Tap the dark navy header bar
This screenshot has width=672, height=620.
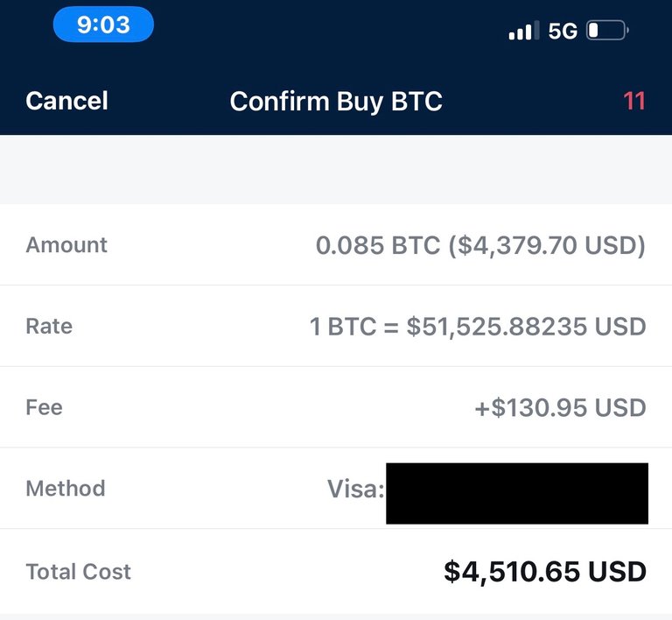[x=336, y=67]
